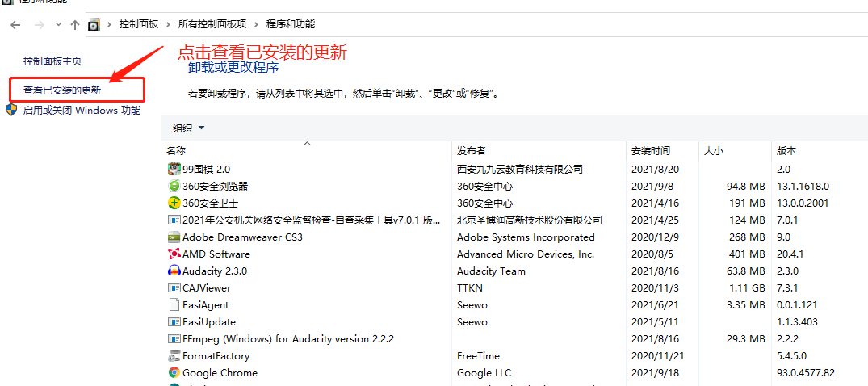Expand chevron after 所有控制面板项 breadcrumb
This screenshot has width=868, height=386.
click(x=256, y=24)
